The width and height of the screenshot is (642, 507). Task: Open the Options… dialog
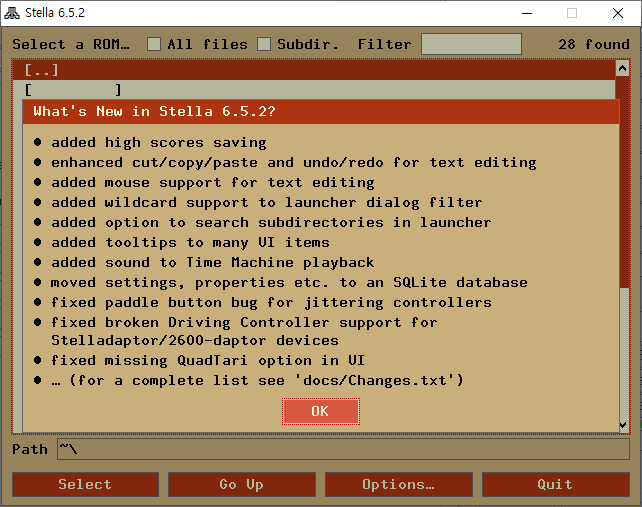pos(399,484)
